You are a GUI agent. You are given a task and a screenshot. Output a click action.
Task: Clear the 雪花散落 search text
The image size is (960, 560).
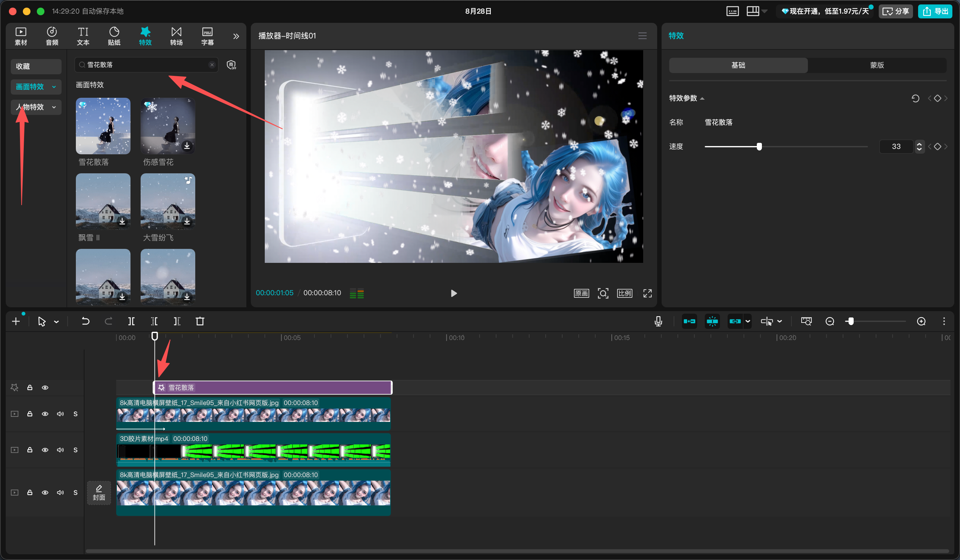(x=212, y=65)
